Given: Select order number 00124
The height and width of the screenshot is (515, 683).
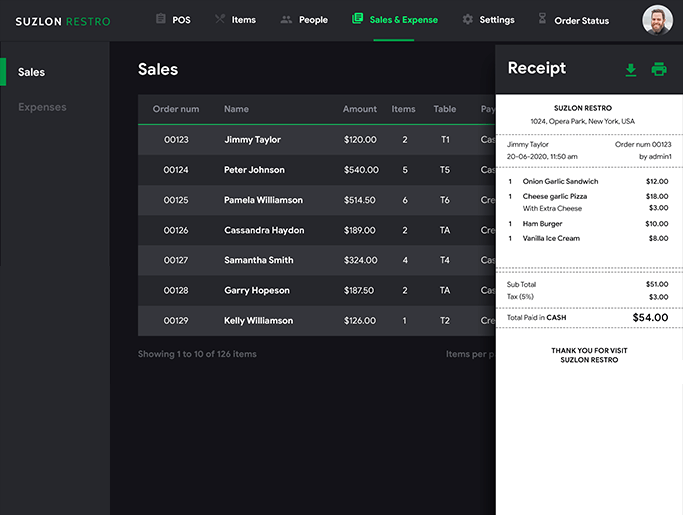Looking at the screenshot, I should coord(176,170).
